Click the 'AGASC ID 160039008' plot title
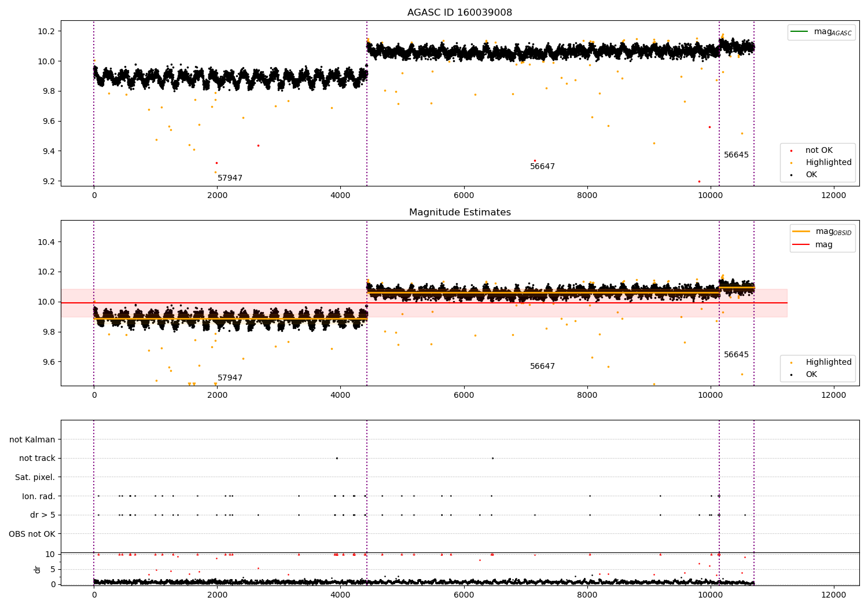Viewport: 868px width, 608px height. click(x=459, y=13)
